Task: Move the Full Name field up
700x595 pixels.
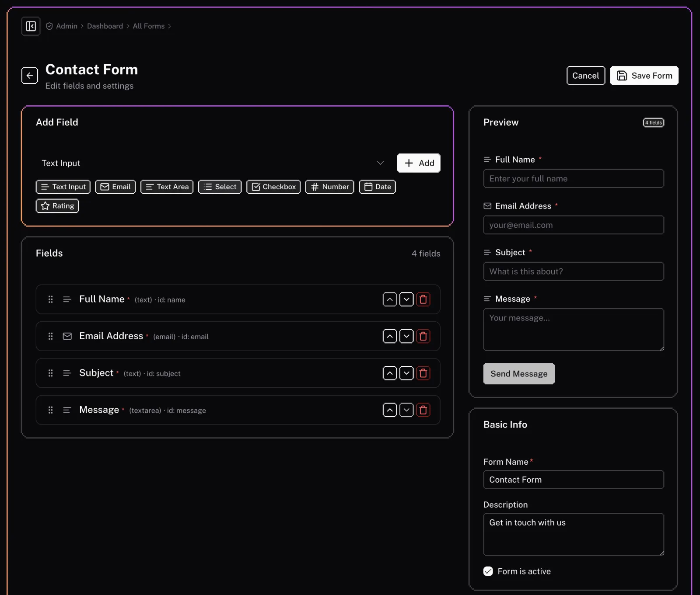Action: [x=390, y=299]
